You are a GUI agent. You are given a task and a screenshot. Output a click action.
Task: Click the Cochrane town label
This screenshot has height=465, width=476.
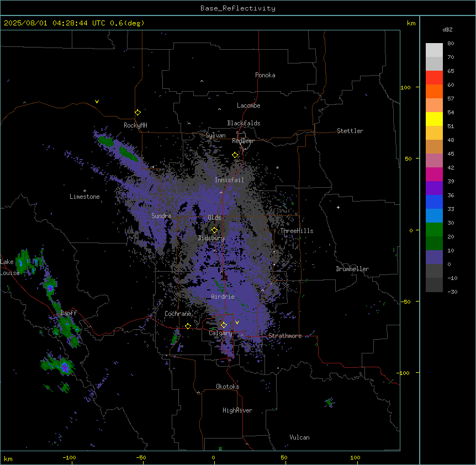coord(178,314)
